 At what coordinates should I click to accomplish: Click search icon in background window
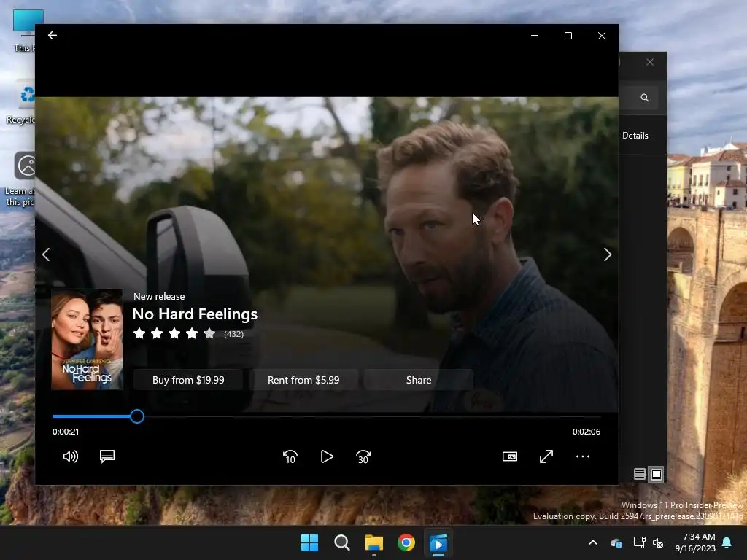tap(645, 98)
